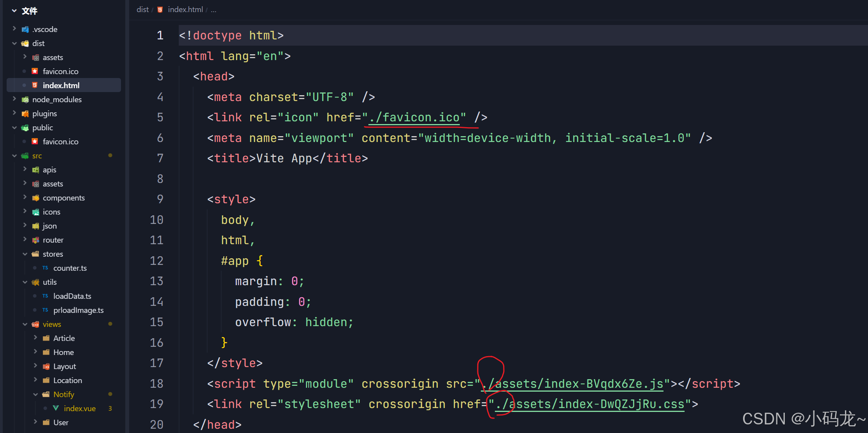Open the index-DwQZJjRu.css link on line 19
The height and width of the screenshot is (433, 868).
590,404
